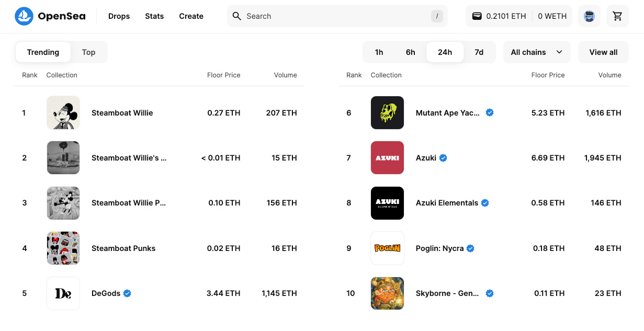Image resolution: width=644 pixels, height=331 pixels.
Task: Click the 207 ETH volume value
Action: point(281,112)
